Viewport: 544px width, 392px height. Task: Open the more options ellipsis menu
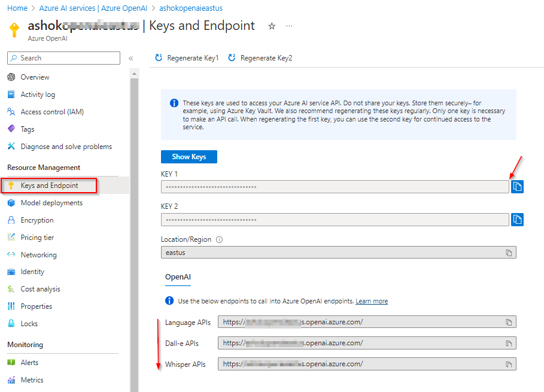(290, 26)
